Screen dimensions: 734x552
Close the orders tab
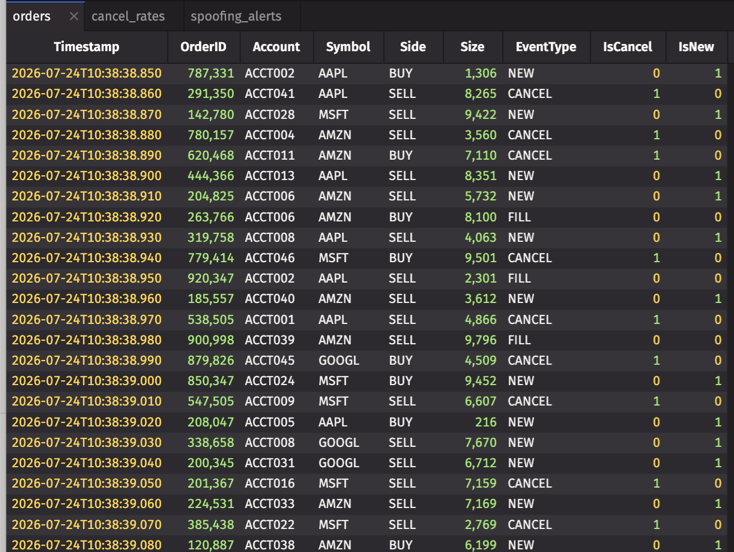pyautogui.click(x=73, y=16)
